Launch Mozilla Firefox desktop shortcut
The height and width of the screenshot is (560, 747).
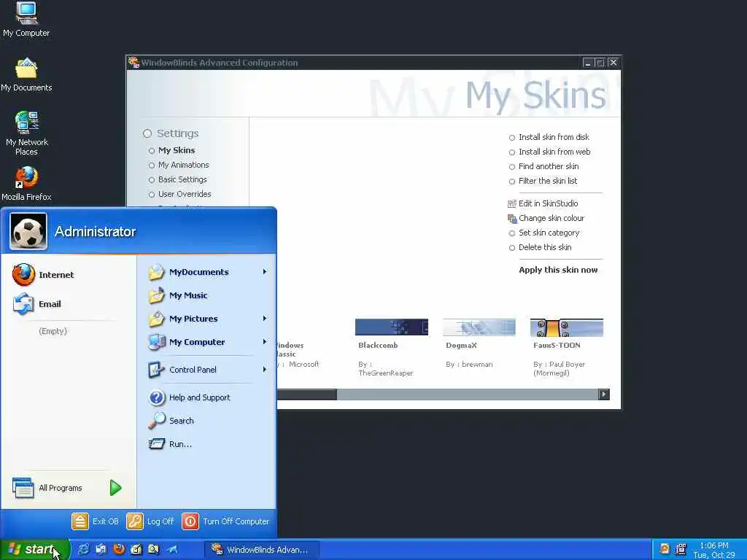pos(26,184)
